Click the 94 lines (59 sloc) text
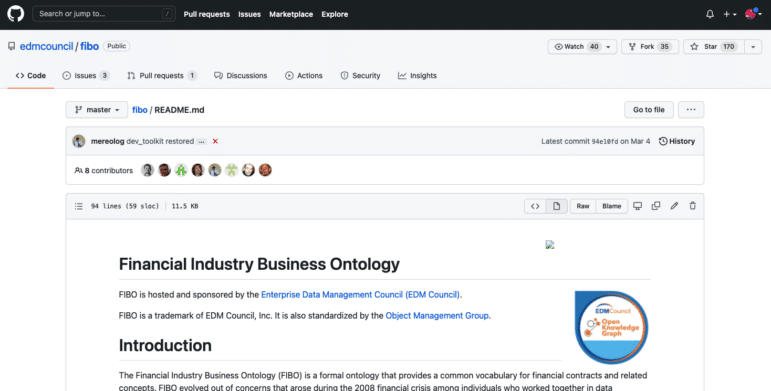 coord(125,206)
